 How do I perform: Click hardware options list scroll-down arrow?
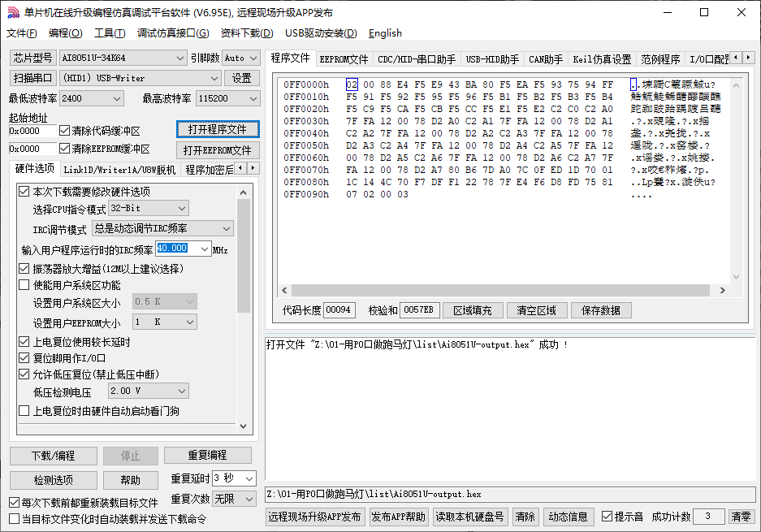pos(243,426)
